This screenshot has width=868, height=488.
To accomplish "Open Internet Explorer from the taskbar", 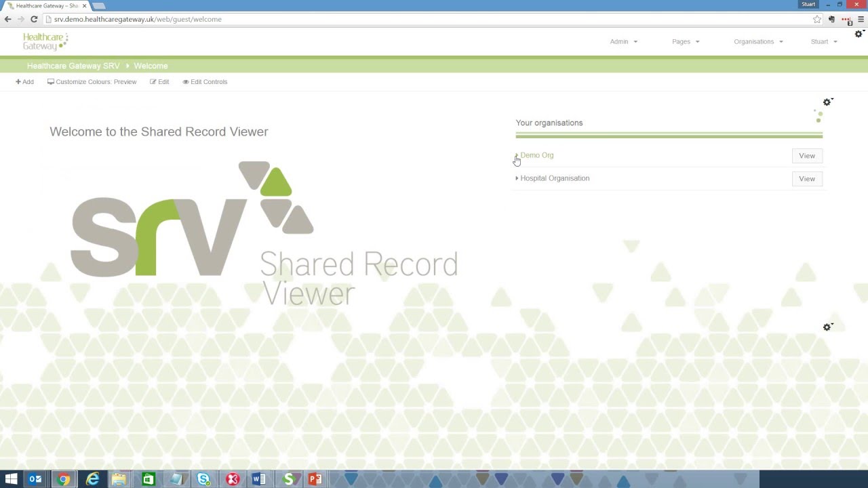I will coord(92,479).
